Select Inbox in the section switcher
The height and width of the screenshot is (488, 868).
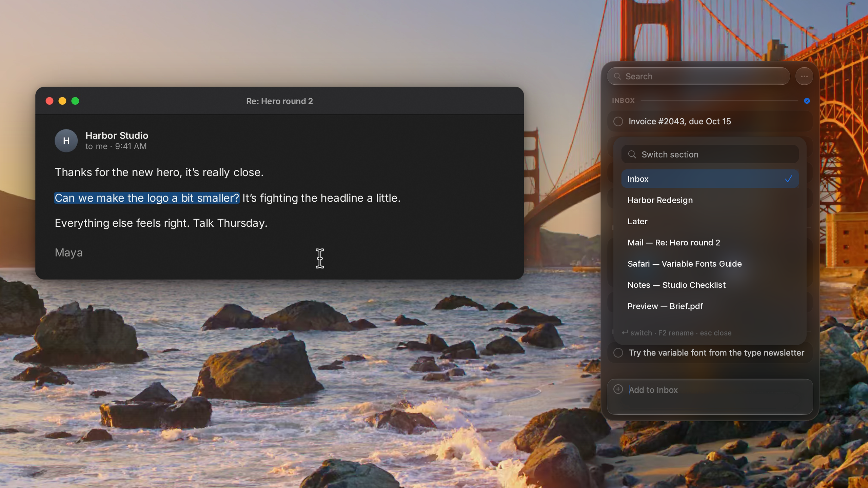710,179
